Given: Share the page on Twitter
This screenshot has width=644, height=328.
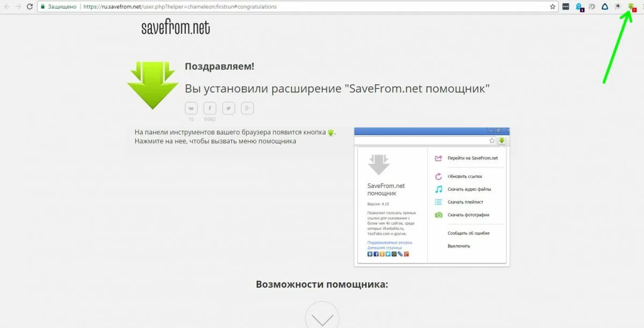Looking at the screenshot, I should (229, 108).
